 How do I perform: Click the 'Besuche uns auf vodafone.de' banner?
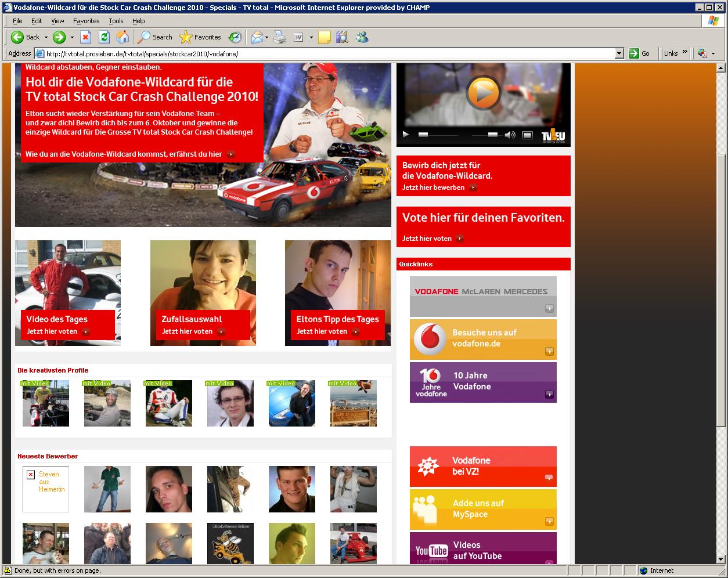pos(483,339)
